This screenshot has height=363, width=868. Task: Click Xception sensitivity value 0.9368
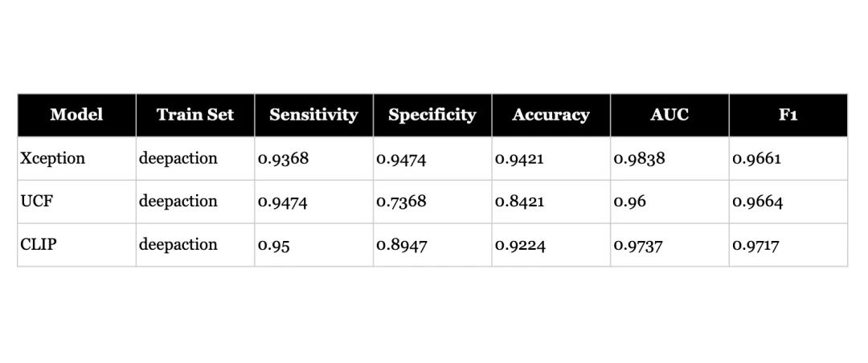pos(283,159)
